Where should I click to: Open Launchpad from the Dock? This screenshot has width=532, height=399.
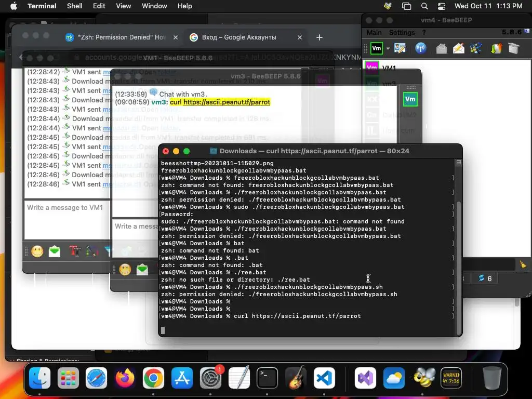tap(68, 378)
